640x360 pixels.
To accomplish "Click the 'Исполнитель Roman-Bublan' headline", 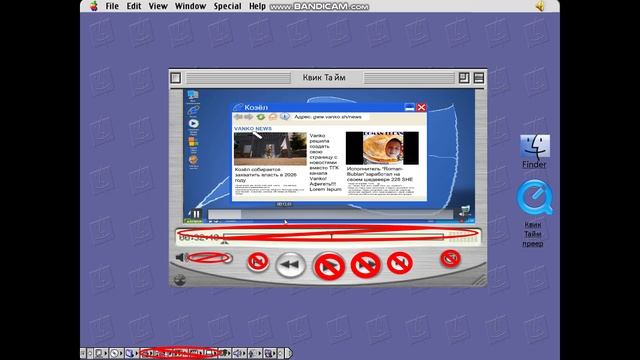I will [380, 174].
